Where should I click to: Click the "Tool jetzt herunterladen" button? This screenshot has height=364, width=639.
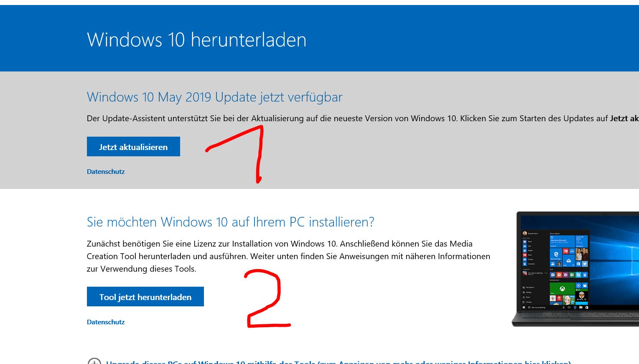[145, 297]
